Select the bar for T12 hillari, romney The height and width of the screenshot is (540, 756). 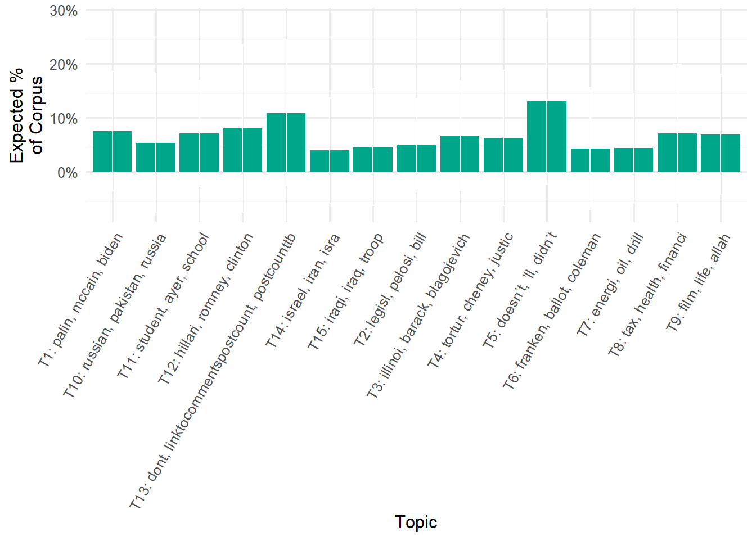[242, 150]
